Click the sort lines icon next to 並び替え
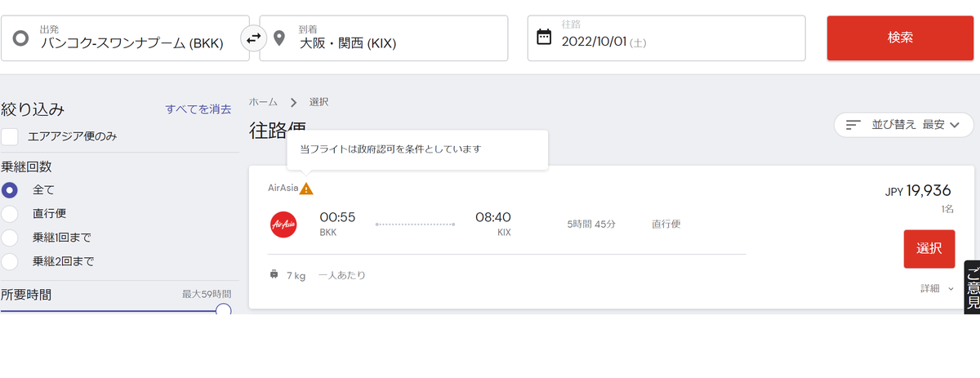Viewport: 980px width, 378px height. 853,125
